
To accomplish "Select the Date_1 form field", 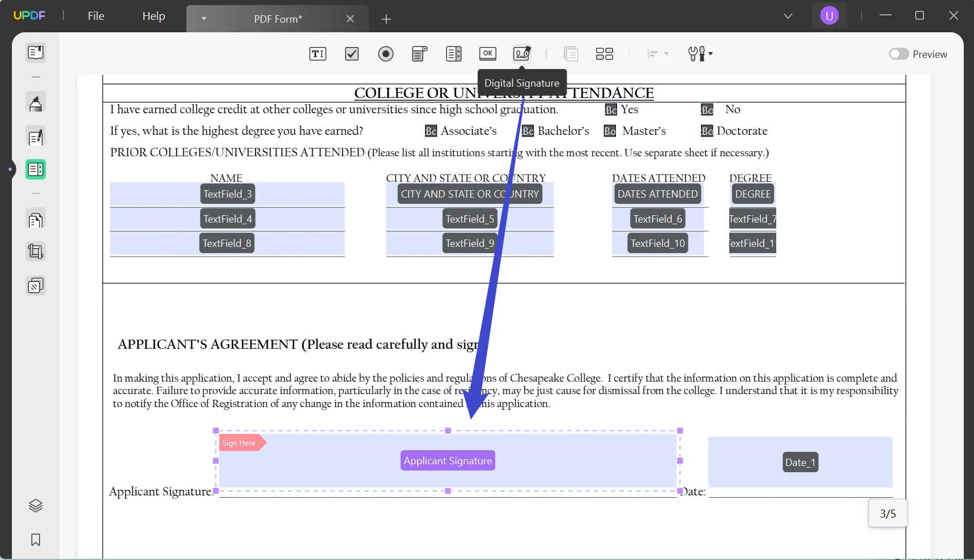I will pos(800,462).
